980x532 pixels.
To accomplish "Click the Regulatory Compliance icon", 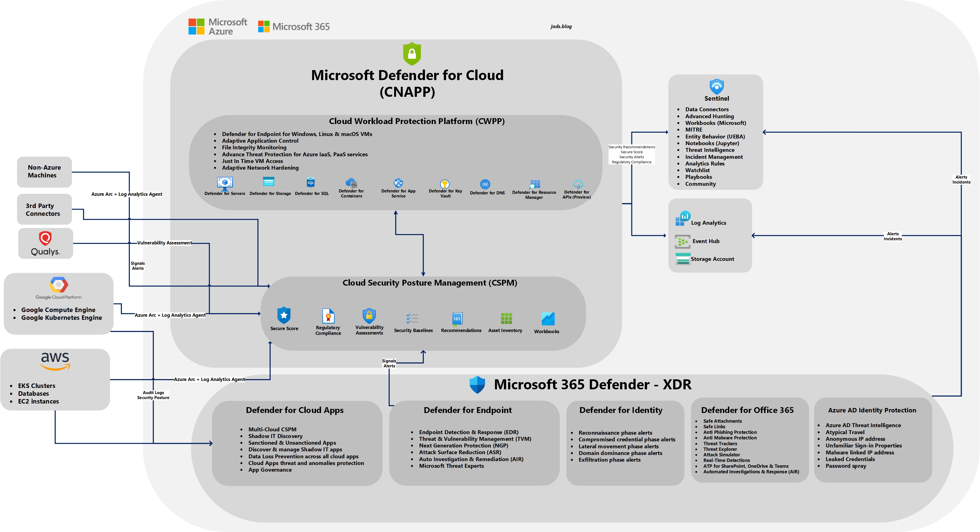I will [328, 316].
